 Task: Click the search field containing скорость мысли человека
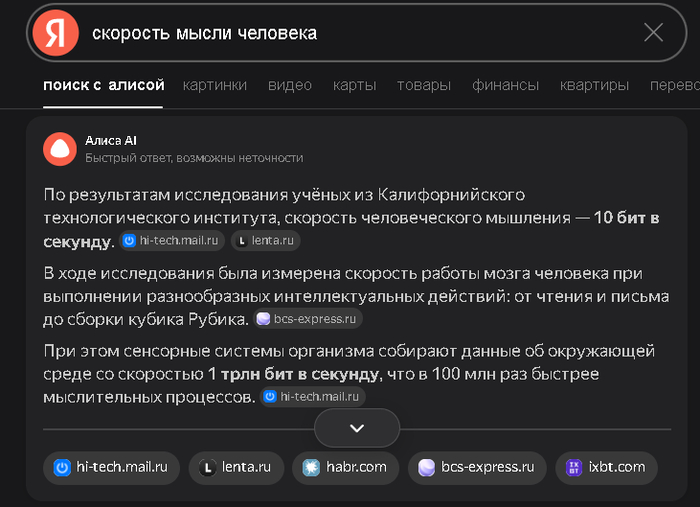click(x=350, y=33)
